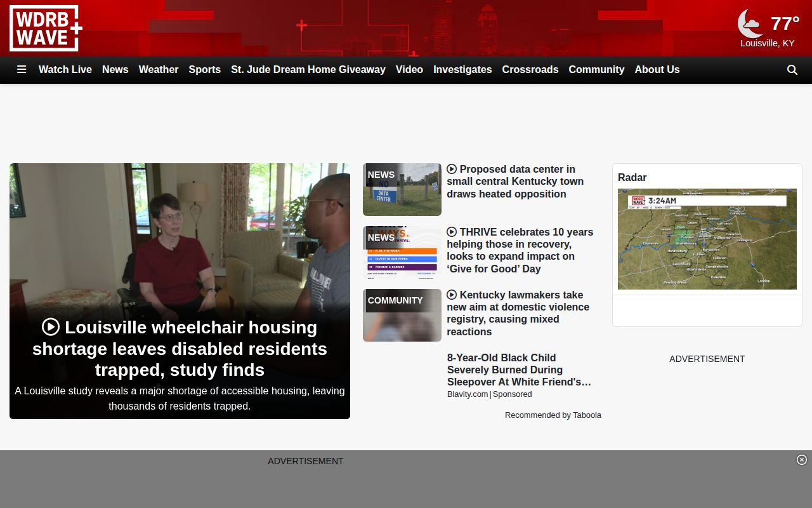Read the THRIVE celebrates 10 years headline
This screenshot has width=812, height=508.
point(520,250)
